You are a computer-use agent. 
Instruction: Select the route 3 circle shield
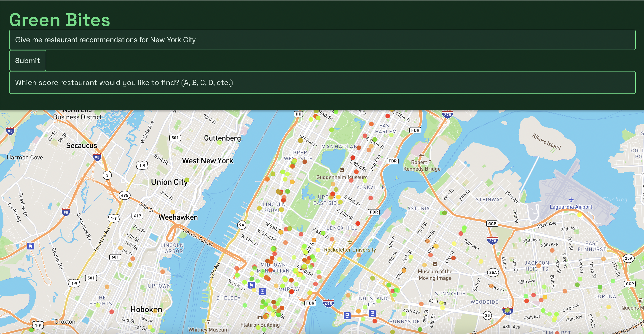click(x=107, y=175)
